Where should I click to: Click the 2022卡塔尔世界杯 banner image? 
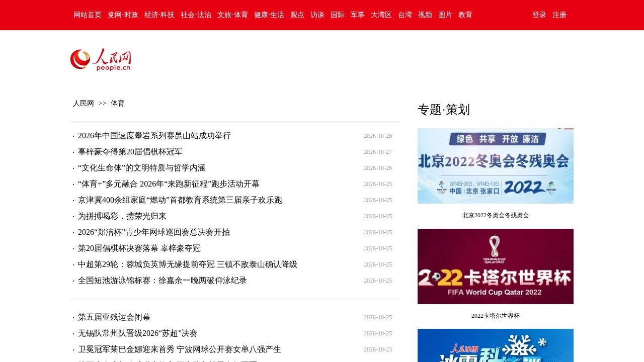tap(496, 266)
